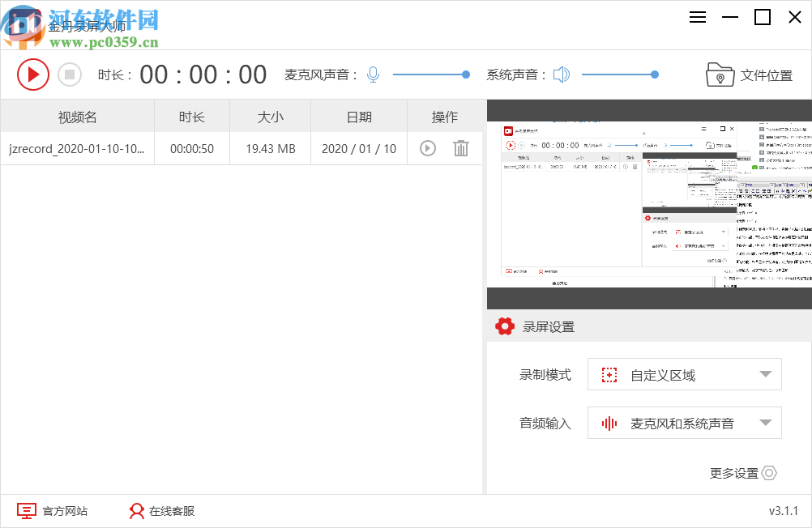Click the delete trash icon for jzrecord_2020-01-10-10
Viewport: 812px width, 528px height.
461,148
